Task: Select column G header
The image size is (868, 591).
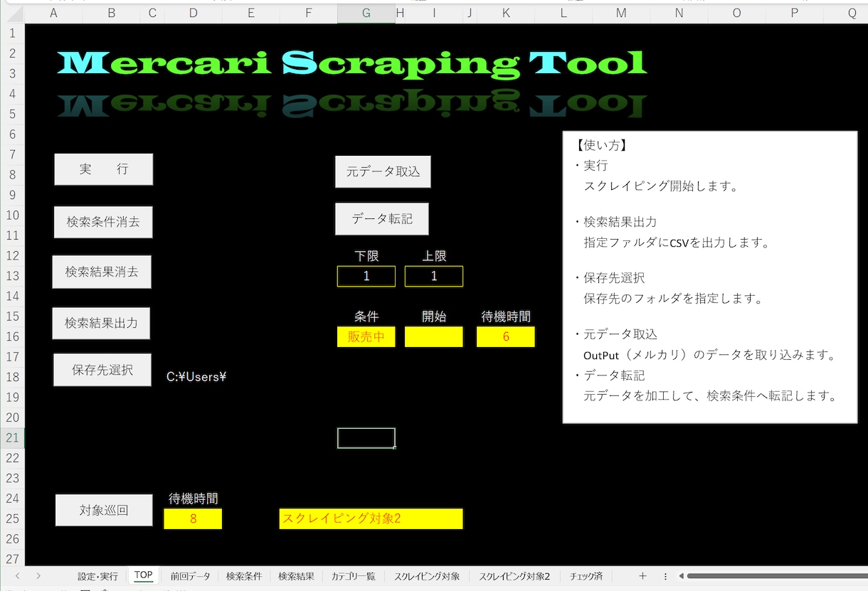Action: (366, 13)
